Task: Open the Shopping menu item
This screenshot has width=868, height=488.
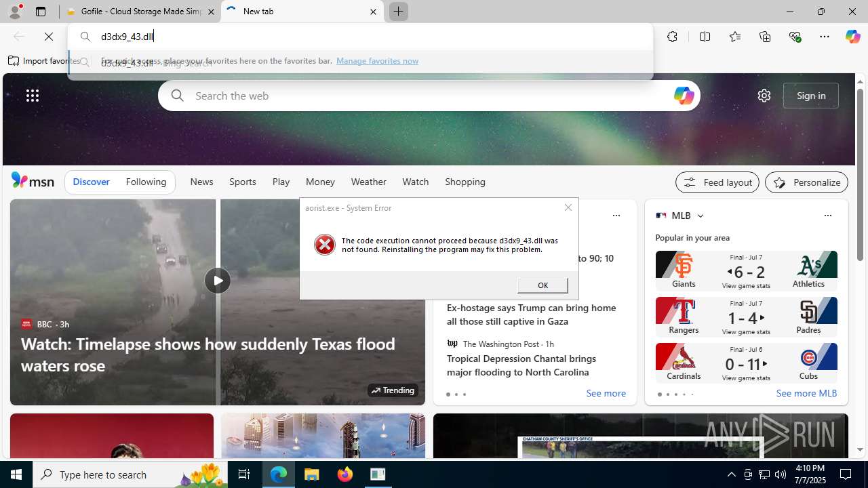Action: pos(465,182)
